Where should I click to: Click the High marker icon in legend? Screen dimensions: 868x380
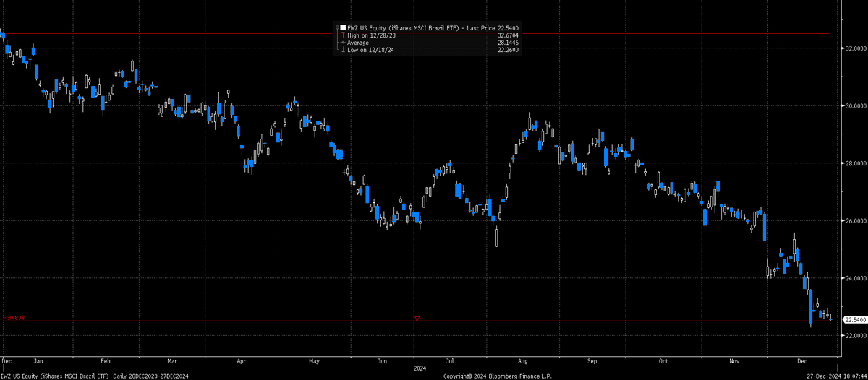(343, 35)
